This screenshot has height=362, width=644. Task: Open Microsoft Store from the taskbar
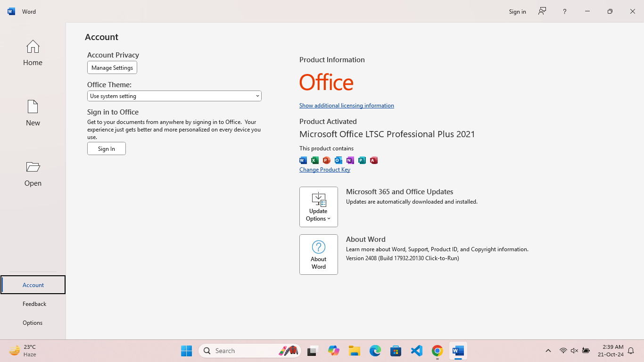[396, 351]
